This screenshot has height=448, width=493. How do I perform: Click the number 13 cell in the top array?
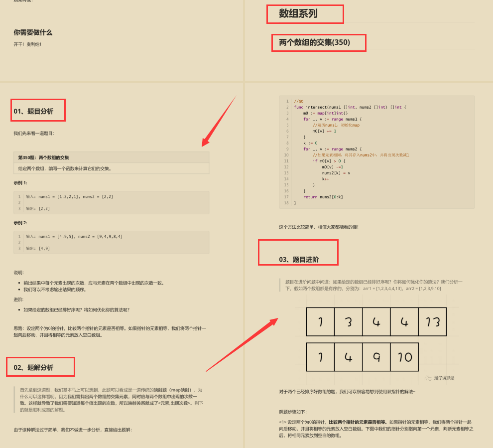(x=433, y=321)
